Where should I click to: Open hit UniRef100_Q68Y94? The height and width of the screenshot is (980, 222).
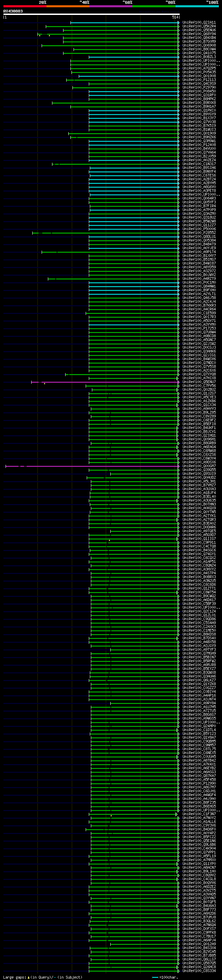click(199, 34)
